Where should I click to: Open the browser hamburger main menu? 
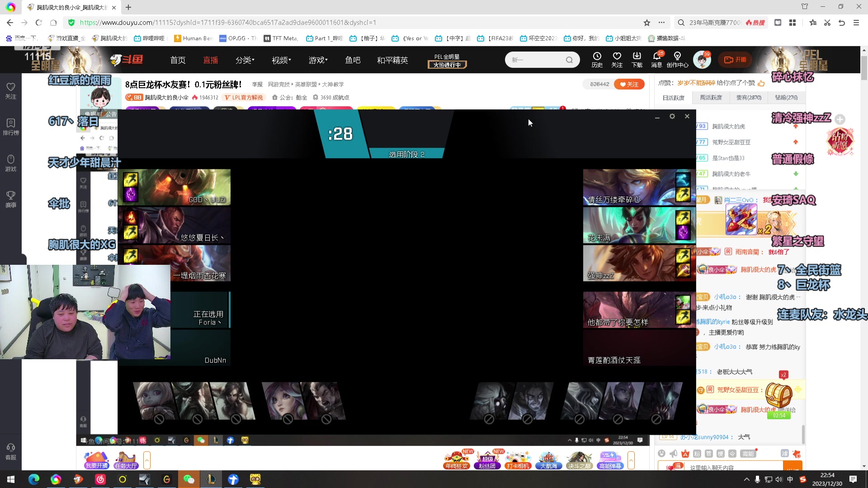(x=856, y=23)
